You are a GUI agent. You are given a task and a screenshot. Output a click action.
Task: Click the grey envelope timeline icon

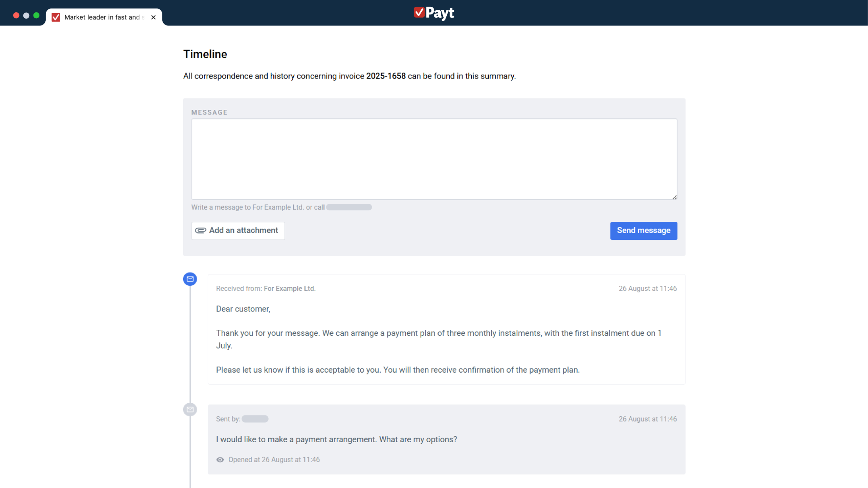coord(190,410)
